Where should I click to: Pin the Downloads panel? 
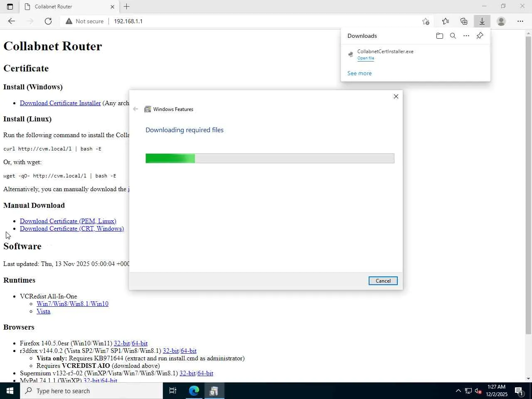(480, 36)
